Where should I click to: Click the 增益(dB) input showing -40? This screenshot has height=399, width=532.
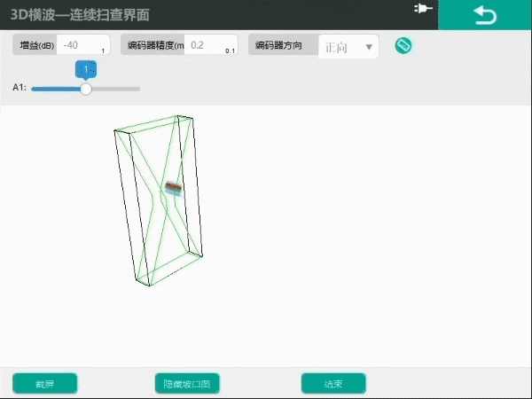80,45
